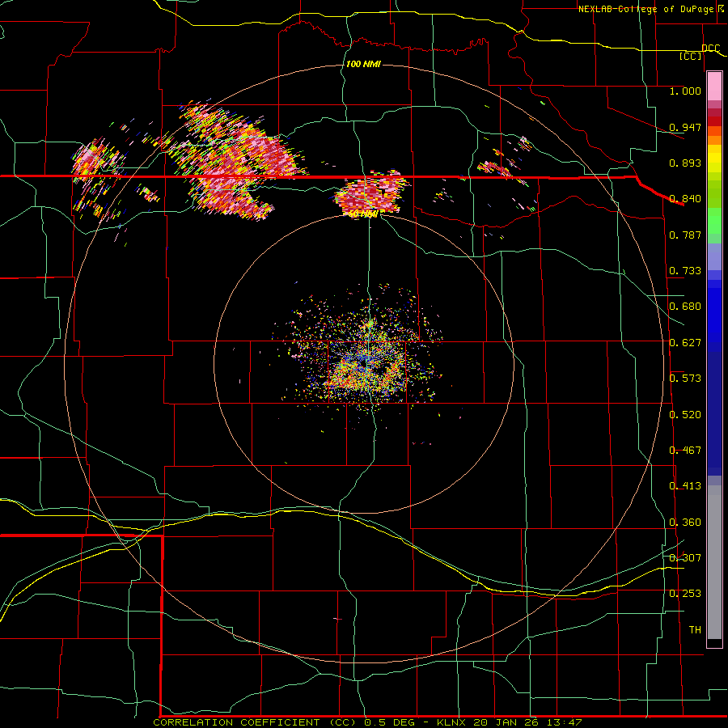The image size is (728, 728).
Task: Select the 0.573 scale value
Action: pos(685,379)
